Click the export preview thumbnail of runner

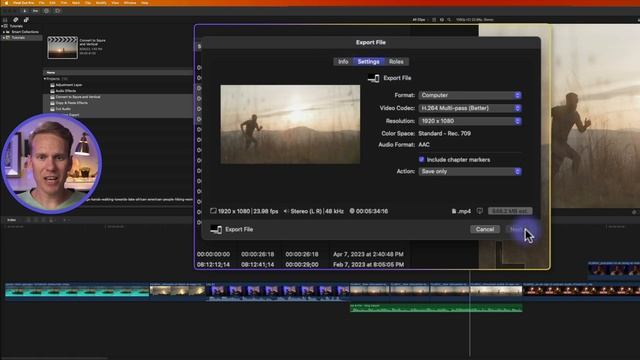[x=290, y=124]
